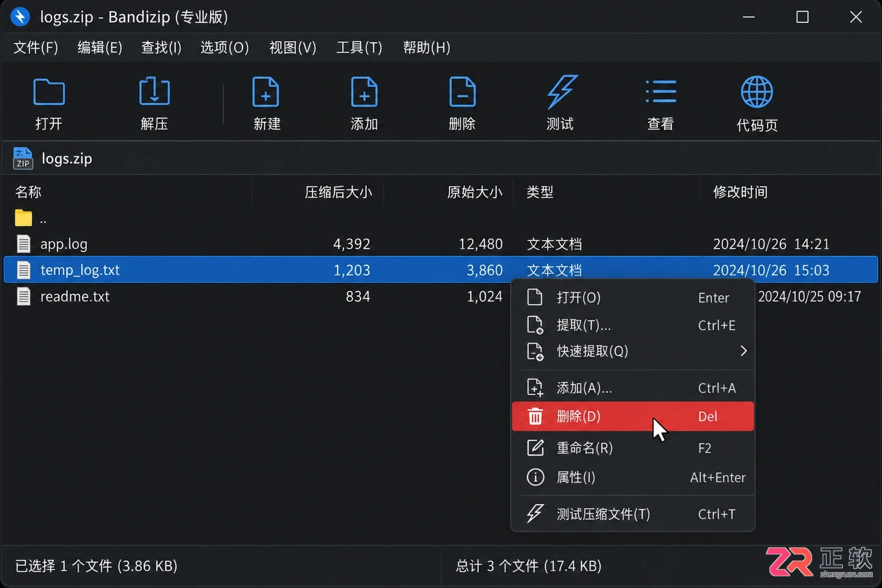Select the readme.txt file name
The width and height of the screenshot is (882, 588).
click(x=75, y=296)
